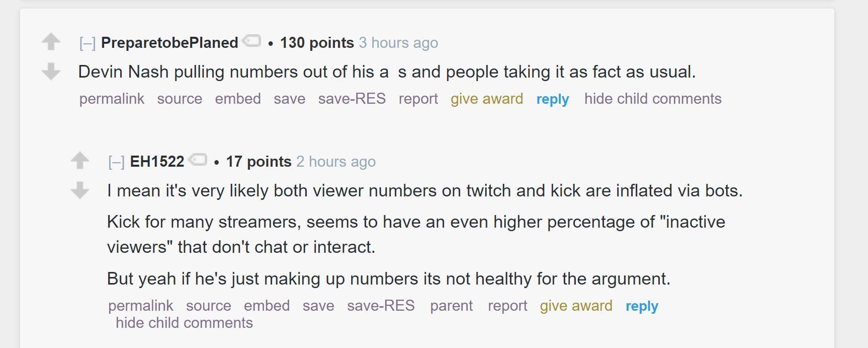Screen dimensions: 868x348
Task: Collapse EH1522's comment thread
Action: [118, 161]
